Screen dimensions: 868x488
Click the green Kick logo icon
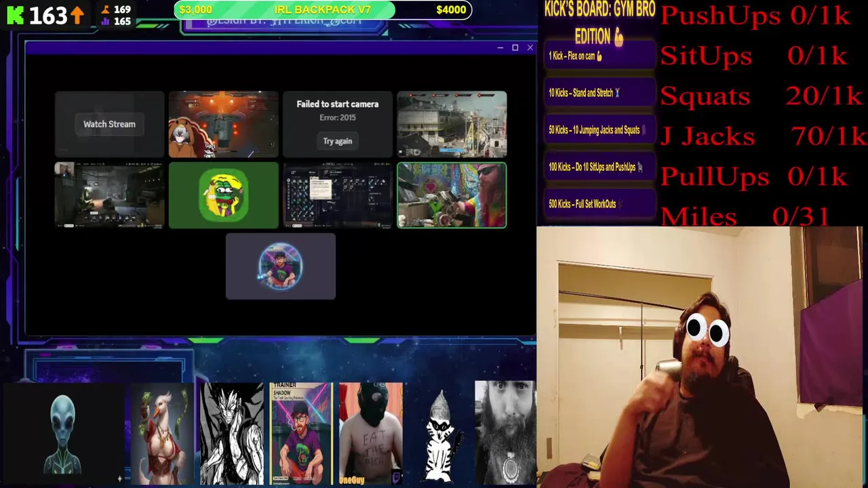point(15,15)
